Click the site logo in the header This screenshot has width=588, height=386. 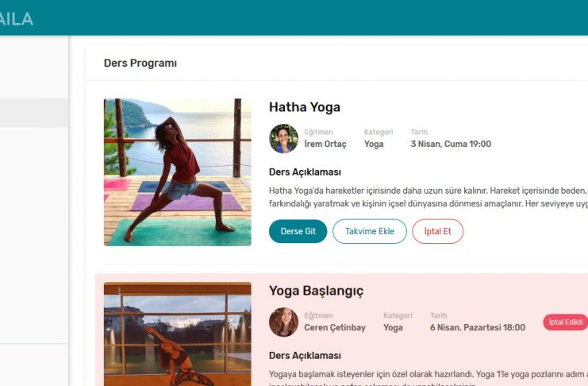[x=17, y=19]
